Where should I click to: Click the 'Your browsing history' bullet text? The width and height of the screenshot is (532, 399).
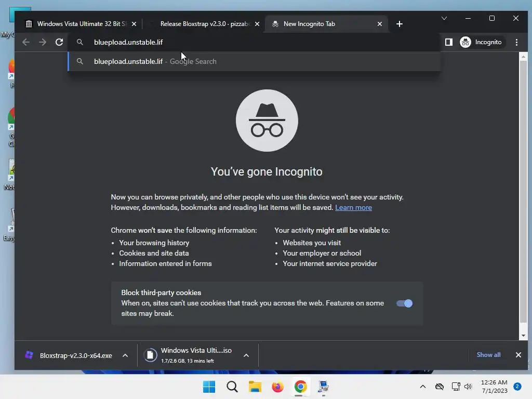154,243
